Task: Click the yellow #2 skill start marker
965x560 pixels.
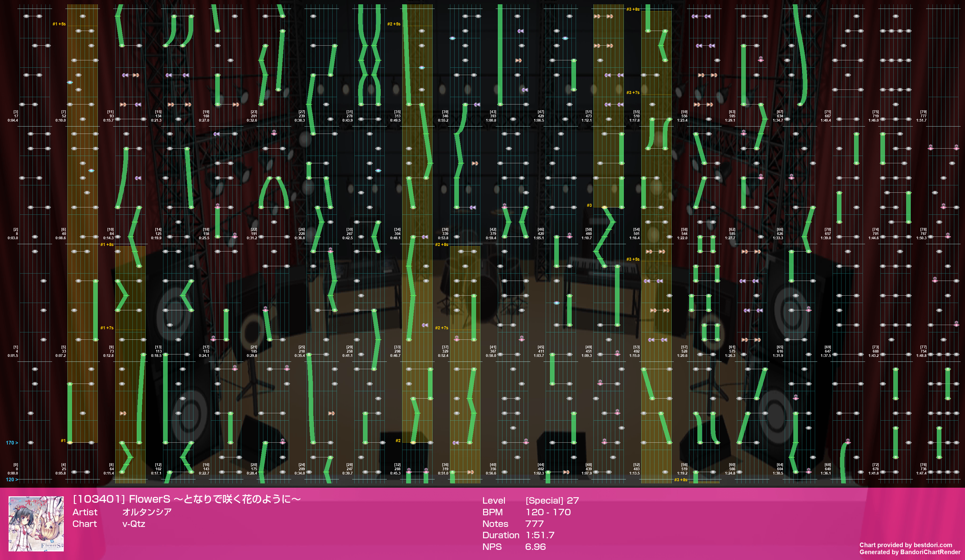Action: click(398, 441)
